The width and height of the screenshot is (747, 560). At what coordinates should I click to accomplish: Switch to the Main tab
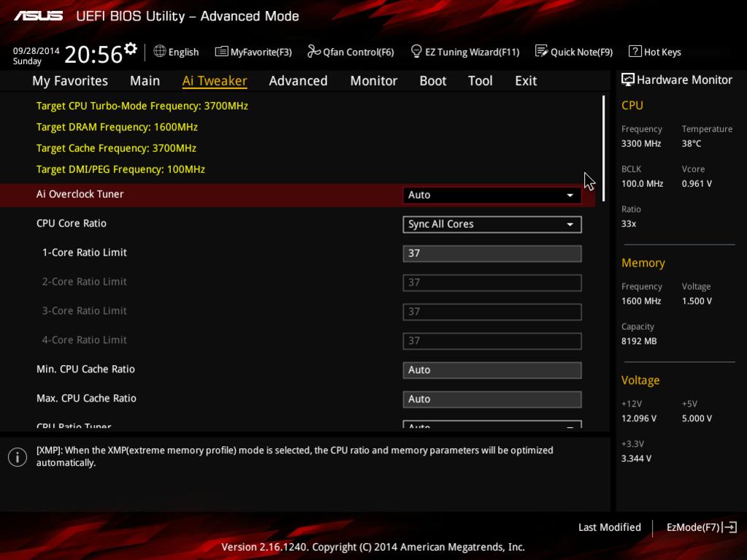tap(145, 81)
